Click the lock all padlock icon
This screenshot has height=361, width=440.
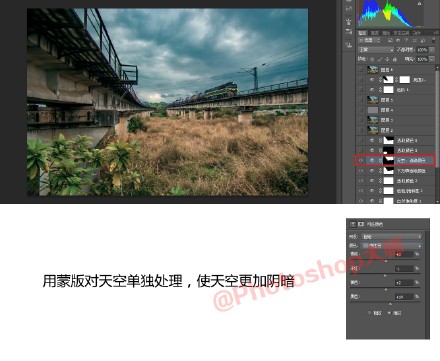click(x=395, y=59)
